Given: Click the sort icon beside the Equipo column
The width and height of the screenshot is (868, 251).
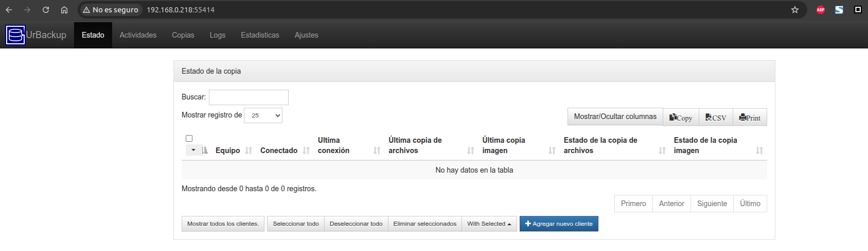Looking at the screenshot, I should tap(249, 150).
